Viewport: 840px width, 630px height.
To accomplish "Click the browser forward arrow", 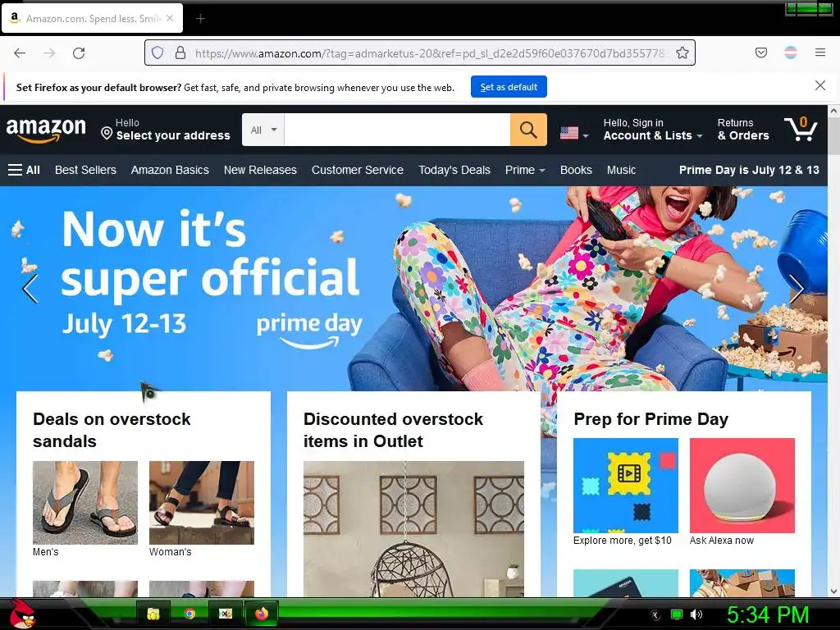I will [49, 52].
